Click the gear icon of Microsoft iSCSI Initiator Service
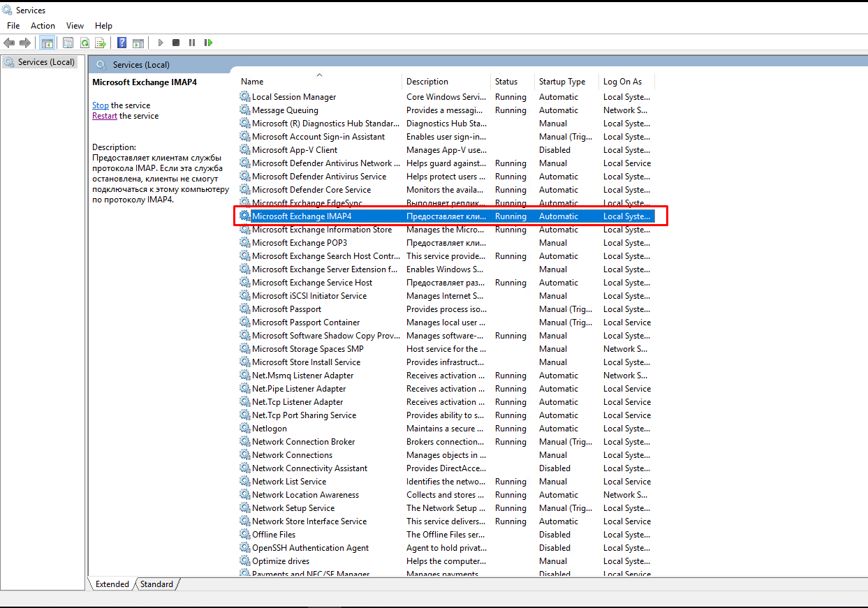868x608 pixels. point(245,296)
